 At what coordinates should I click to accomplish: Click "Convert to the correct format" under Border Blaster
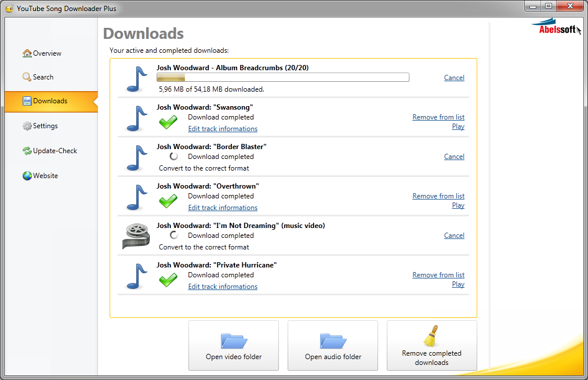(x=204, y=168)
